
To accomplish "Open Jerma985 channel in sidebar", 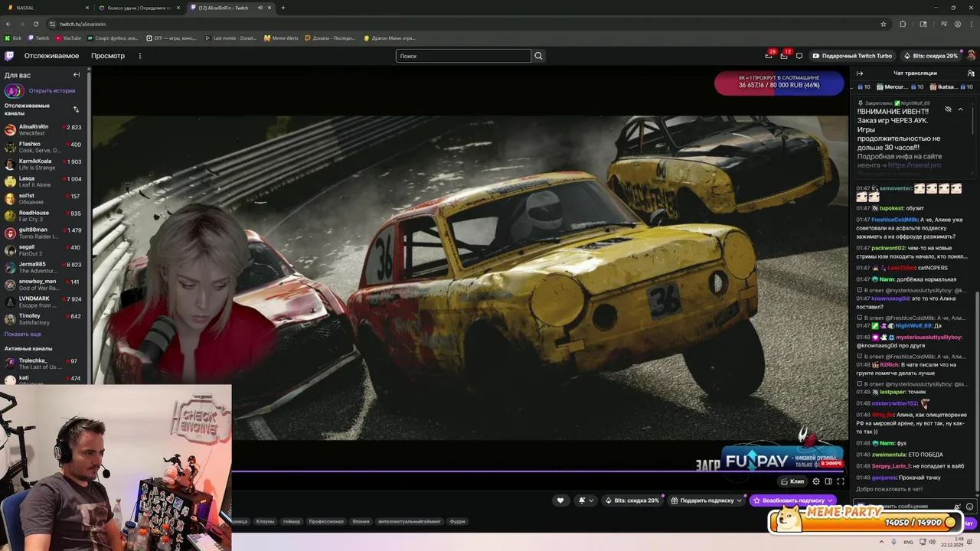I will point(44,267).
